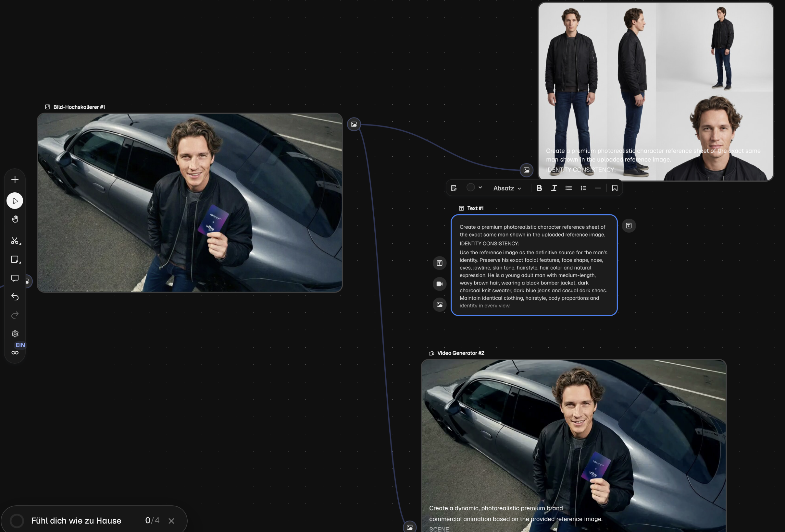Select the character reference sheet image
Screen dimensions: 785x532
[656, 91]
